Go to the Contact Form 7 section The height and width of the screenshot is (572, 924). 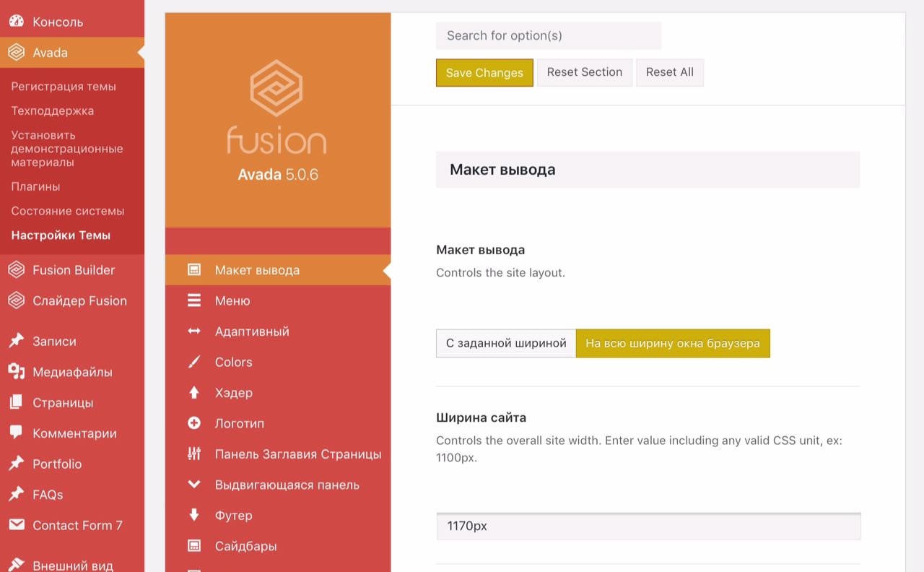click(72, 525)
